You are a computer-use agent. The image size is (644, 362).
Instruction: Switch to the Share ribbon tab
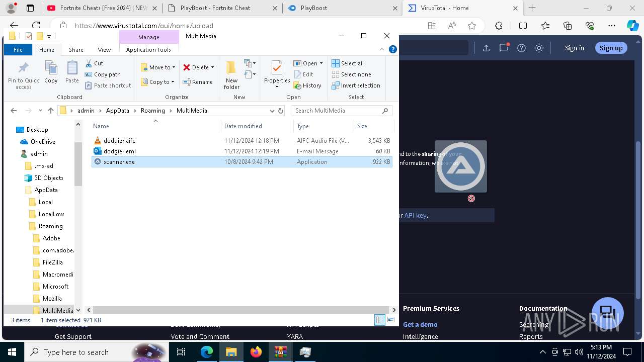(76, 50)
